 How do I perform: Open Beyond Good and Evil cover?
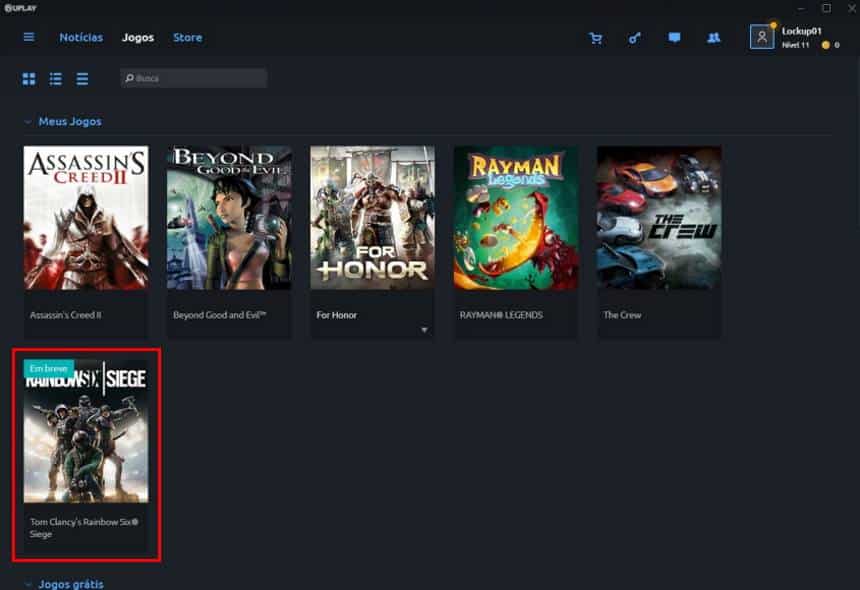coord(229,218)
